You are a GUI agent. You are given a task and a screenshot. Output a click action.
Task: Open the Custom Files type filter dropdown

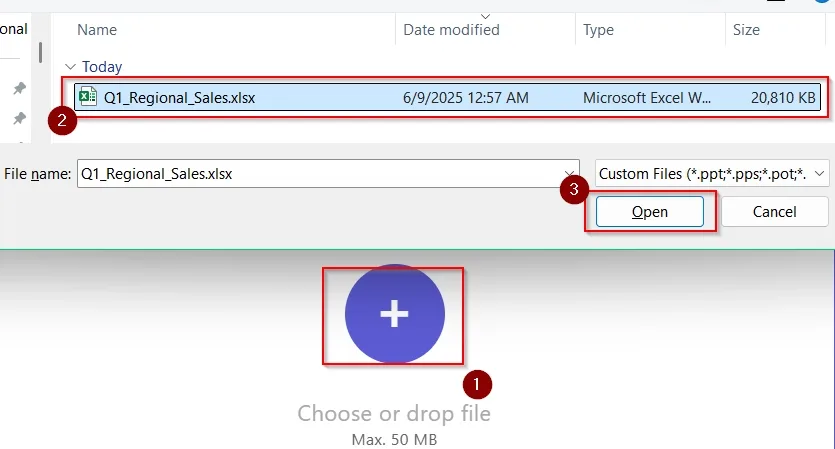(x=711, y=174)
